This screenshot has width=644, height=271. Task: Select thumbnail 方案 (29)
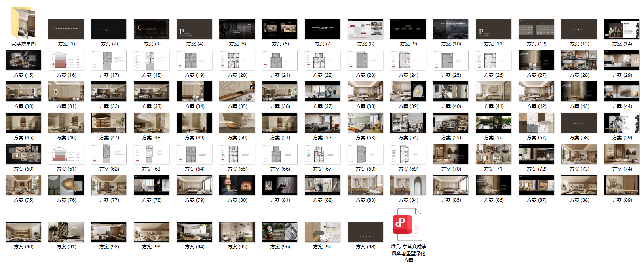tap(622, 60)
